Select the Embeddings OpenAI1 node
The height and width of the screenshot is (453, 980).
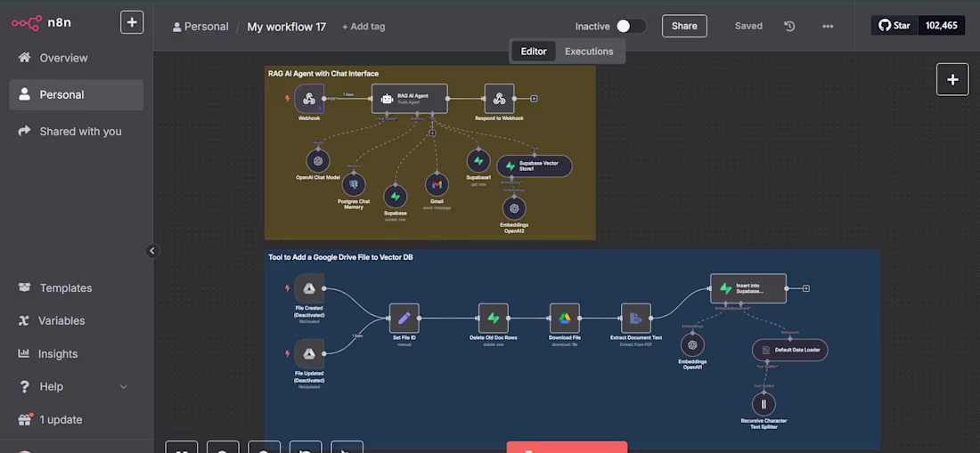click(692, 345)
